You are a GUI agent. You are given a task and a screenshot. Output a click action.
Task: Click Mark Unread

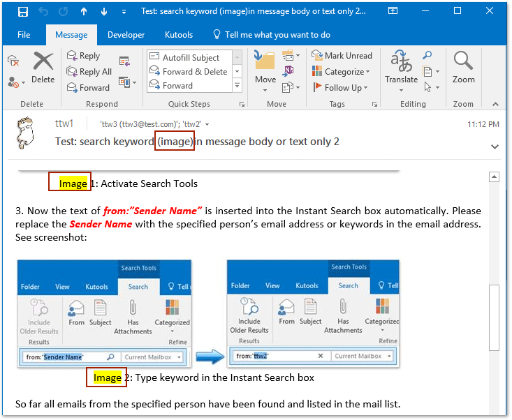pos(342,55)
